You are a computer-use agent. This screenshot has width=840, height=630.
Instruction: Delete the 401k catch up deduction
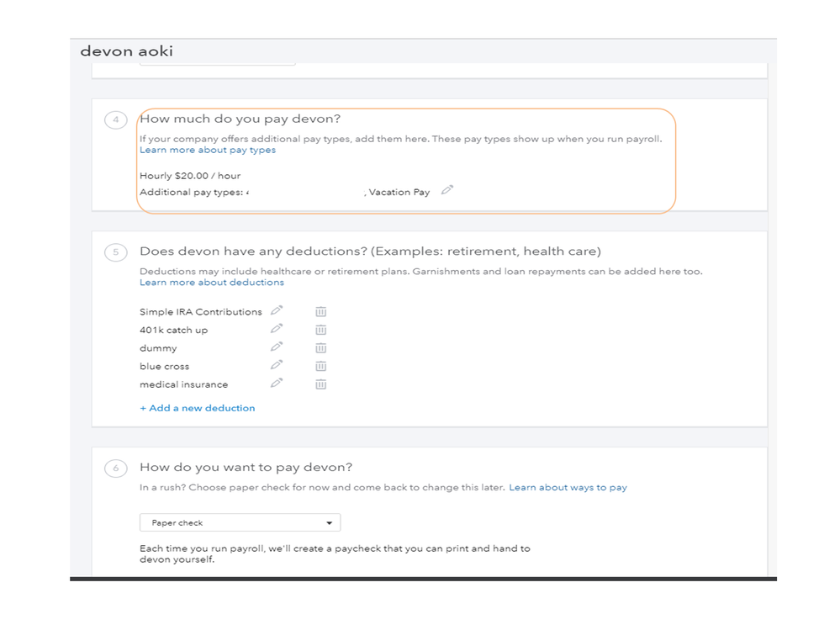320,330
